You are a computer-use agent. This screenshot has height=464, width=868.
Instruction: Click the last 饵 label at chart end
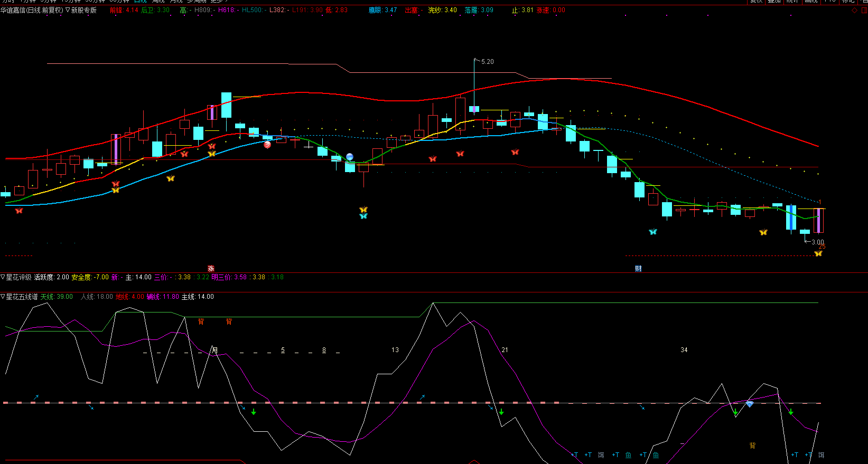tap(821, 454)
